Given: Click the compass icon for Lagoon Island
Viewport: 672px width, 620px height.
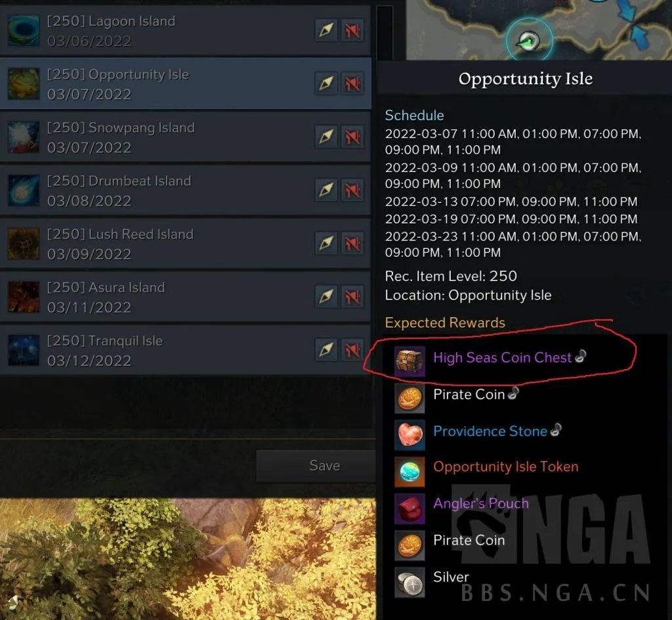Looking at the screenshot, I should coord(326,30).
